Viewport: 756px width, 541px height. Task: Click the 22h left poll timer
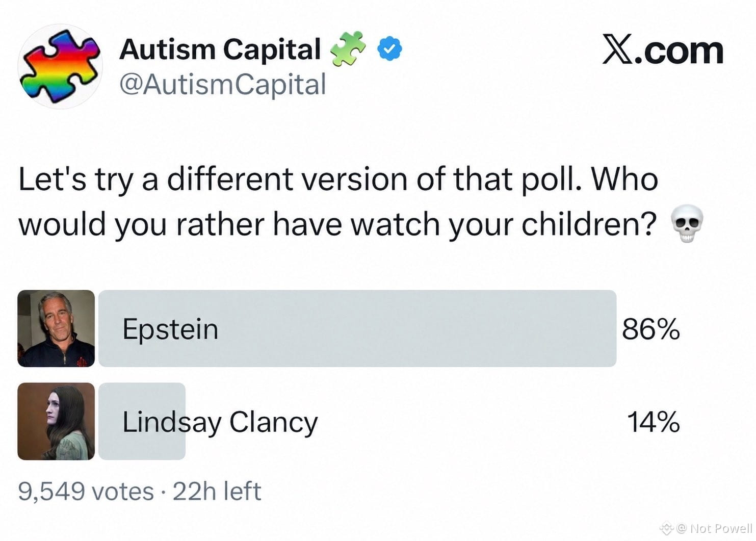point(217,492)
